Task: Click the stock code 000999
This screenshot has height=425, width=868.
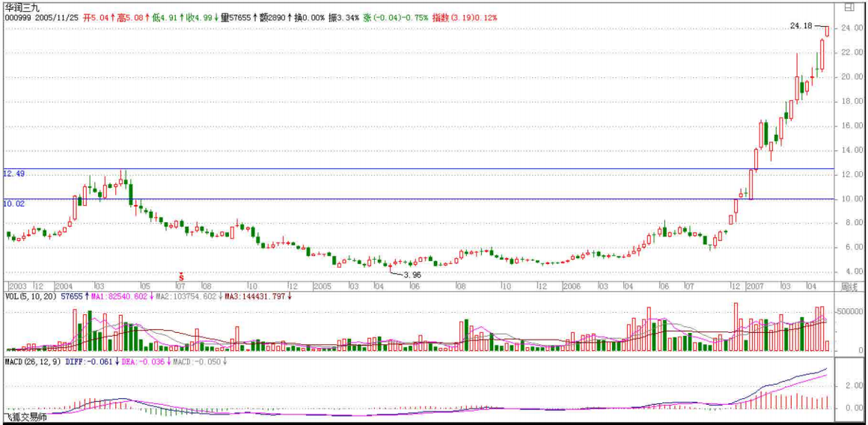Action: [x=18, y=16]
